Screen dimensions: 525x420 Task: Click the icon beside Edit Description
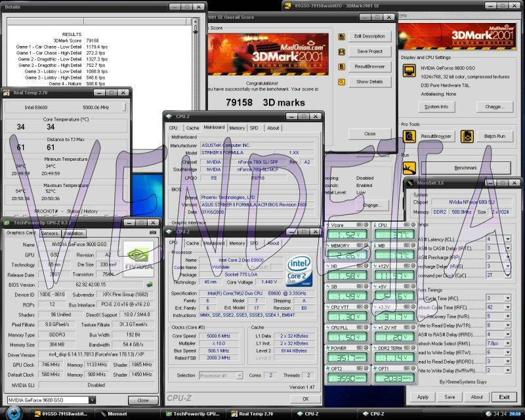pyautogui.click(x=341, y=37)
